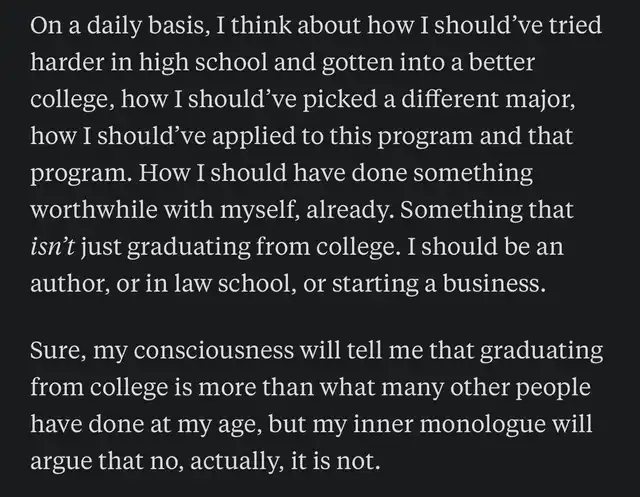This screenshot has width=640, height=497.
Task: Click the word "argue"
Action: (63, 460)
